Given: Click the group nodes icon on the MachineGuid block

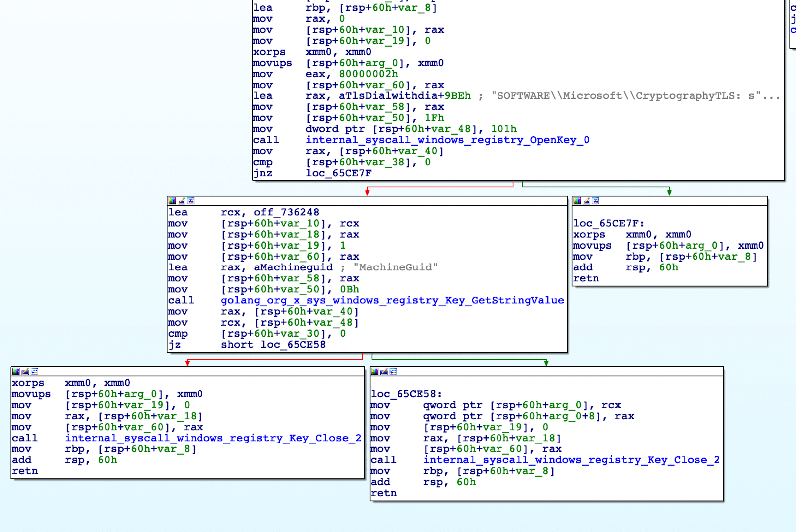Looking at the screenshot, I should (191, 201).
